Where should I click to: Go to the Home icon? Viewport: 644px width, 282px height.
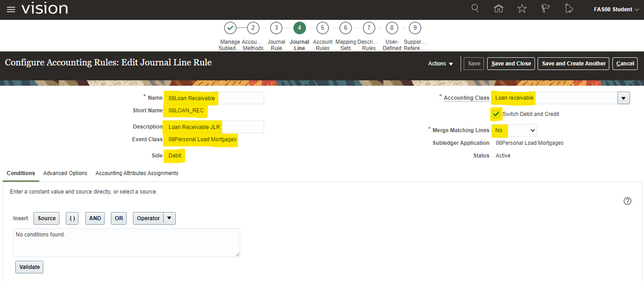click(x=498, y=9)
